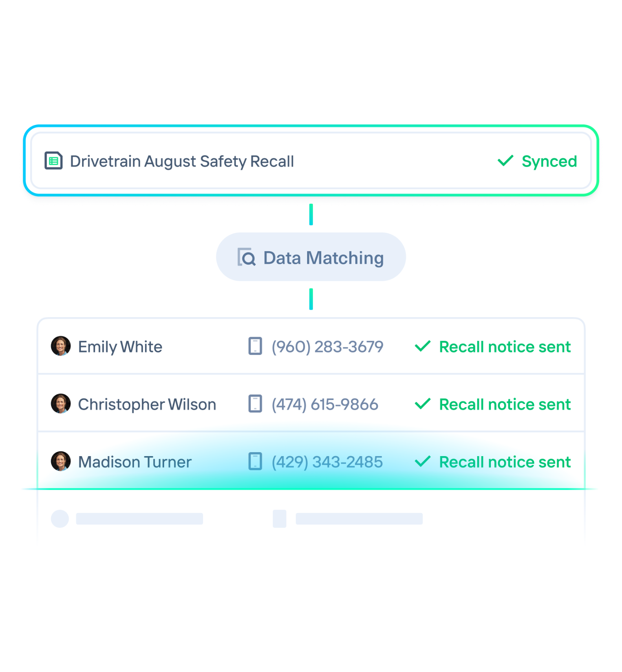Click the Synced status label

549,161
